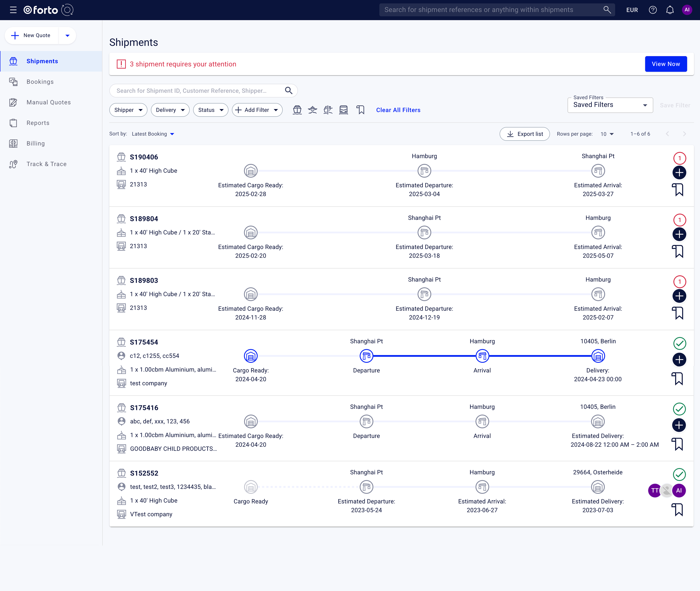
Task: Open the help question mark icon
Action: pos(652,10)
